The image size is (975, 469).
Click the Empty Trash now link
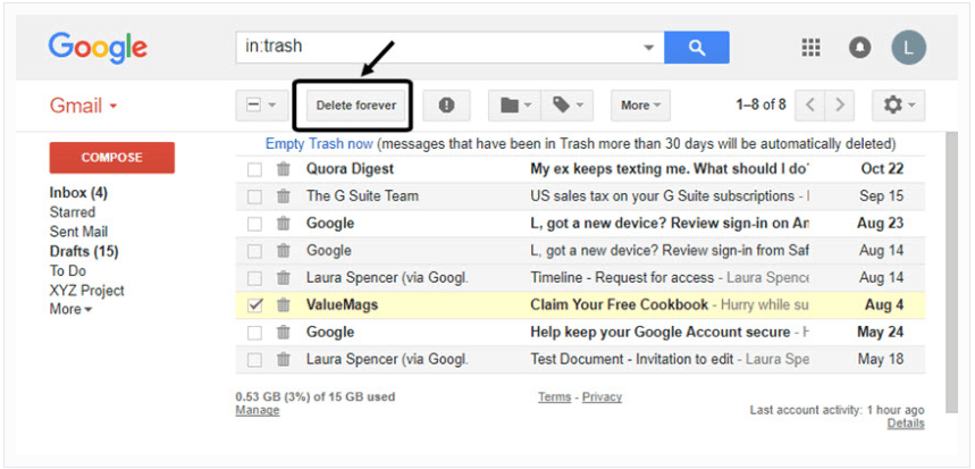(x=319, y=144)
